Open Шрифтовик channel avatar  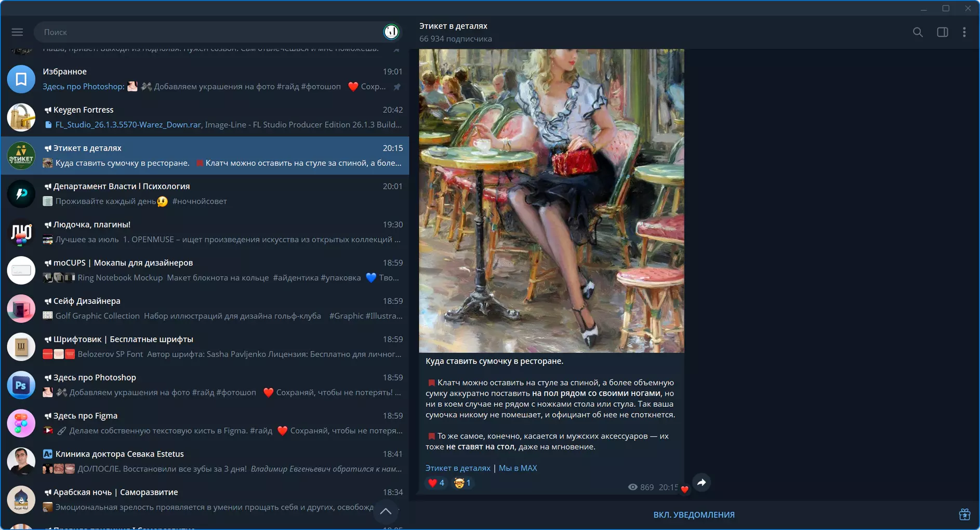tap(21, 347)
